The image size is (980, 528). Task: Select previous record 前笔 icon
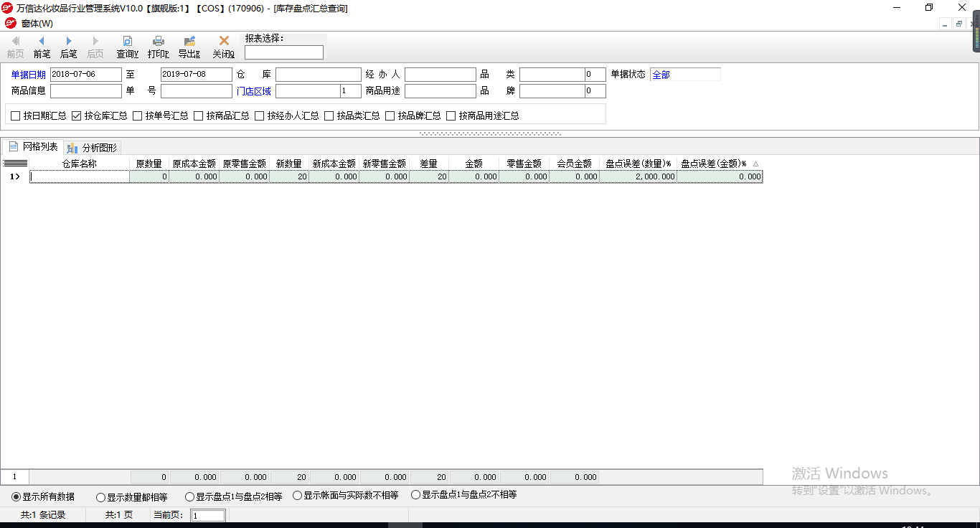(x=42, y=41)
